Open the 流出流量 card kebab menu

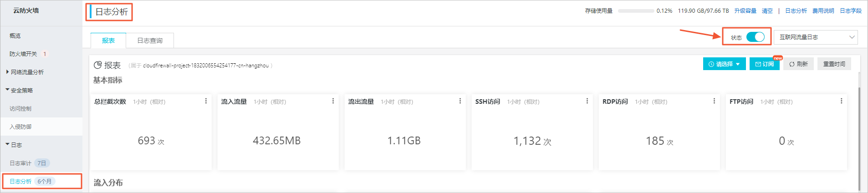click(x=460, y=101)
